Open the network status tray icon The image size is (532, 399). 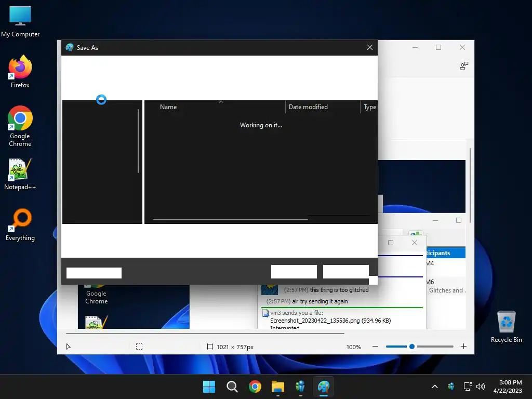tap(468, 386)
